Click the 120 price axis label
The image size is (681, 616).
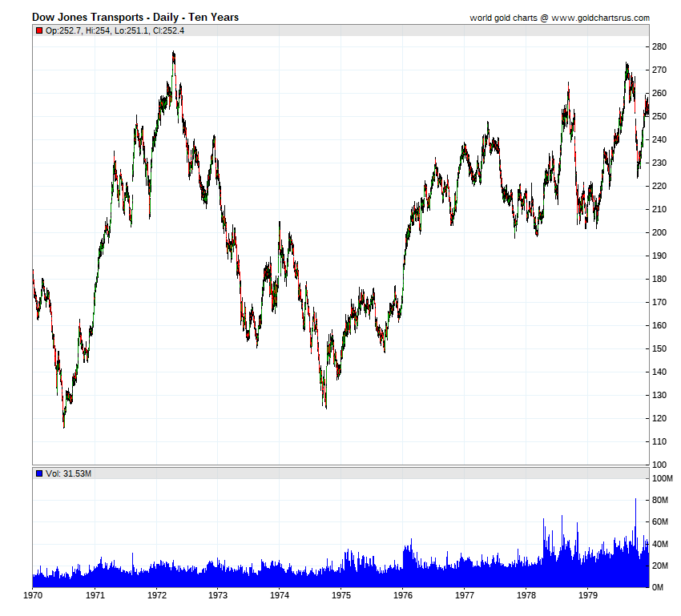(x=659, y=418)
